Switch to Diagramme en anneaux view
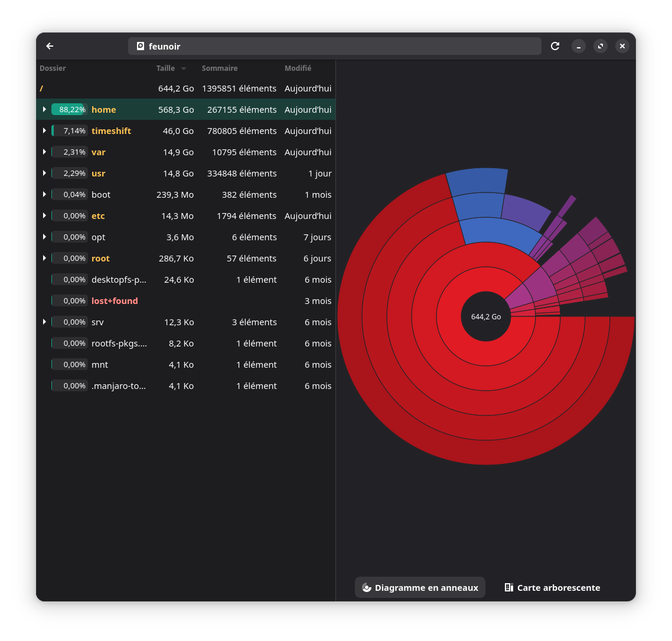 (420, 587)
